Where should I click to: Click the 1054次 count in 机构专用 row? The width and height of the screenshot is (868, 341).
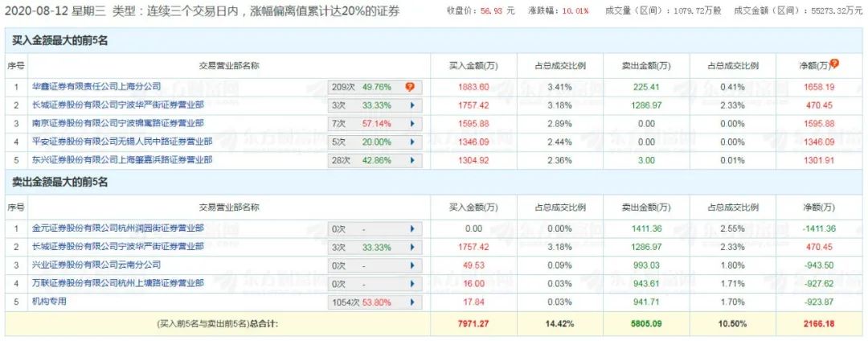[x=346, y=302]
